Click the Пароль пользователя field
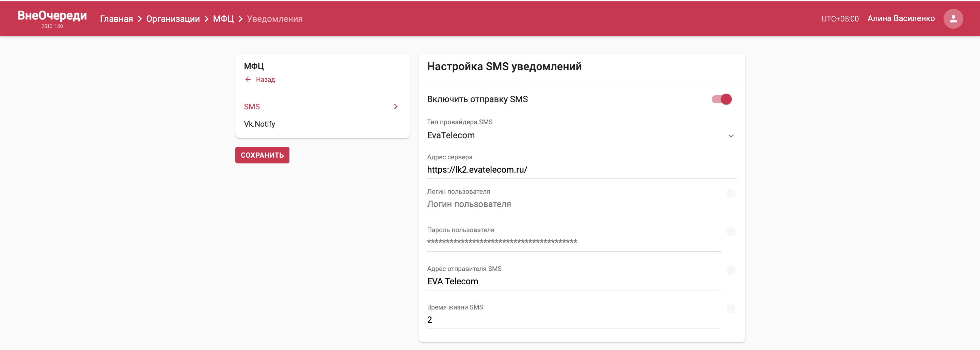980x350 pixels. point(574,242)
